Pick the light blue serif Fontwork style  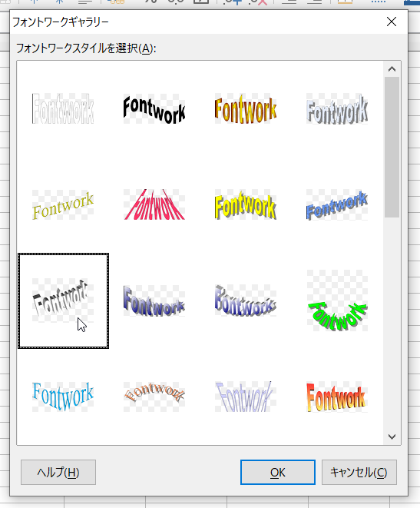tap(63, 397)
